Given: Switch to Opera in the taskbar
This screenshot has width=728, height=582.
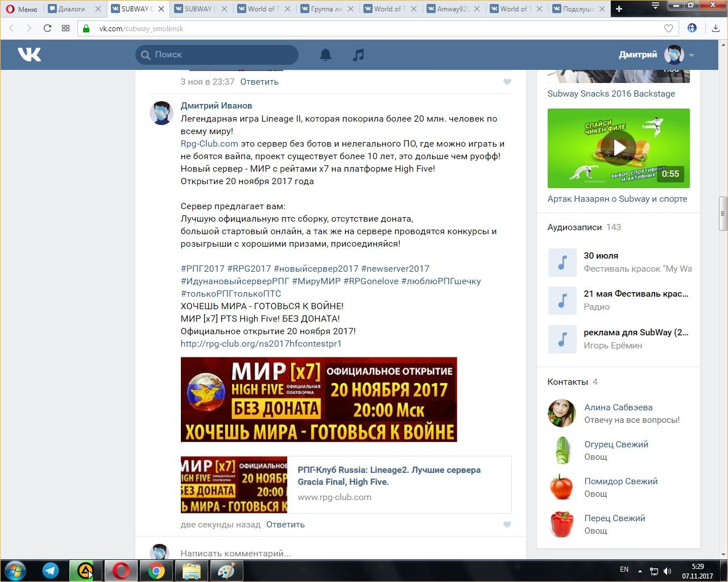Looking at the screenshot, I should [121, 571].
